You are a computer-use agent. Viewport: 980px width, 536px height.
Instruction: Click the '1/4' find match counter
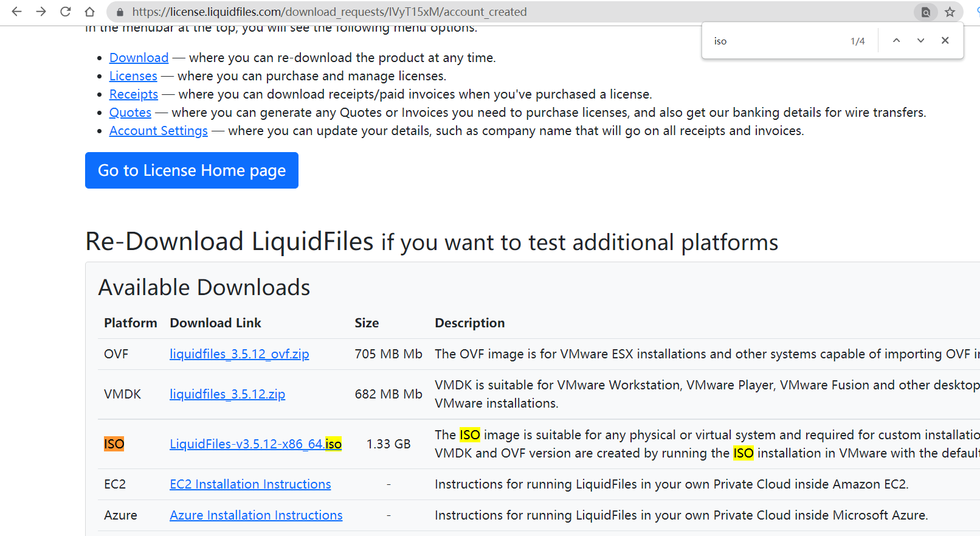(x=857, y=41)
